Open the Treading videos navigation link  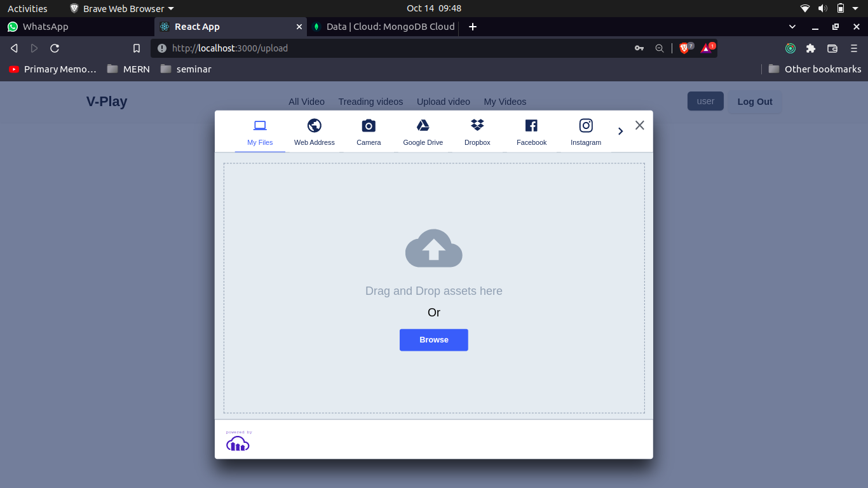[370, 102]
